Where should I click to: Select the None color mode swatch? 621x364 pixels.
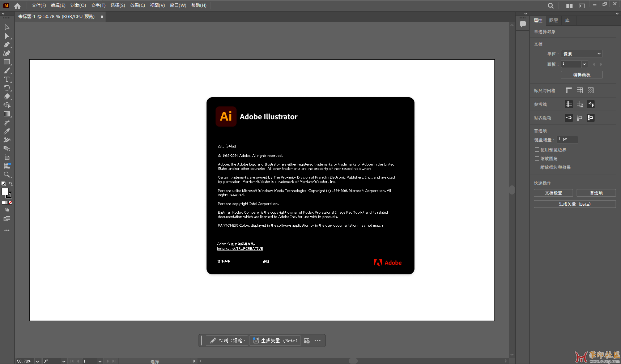coord(10,203)
